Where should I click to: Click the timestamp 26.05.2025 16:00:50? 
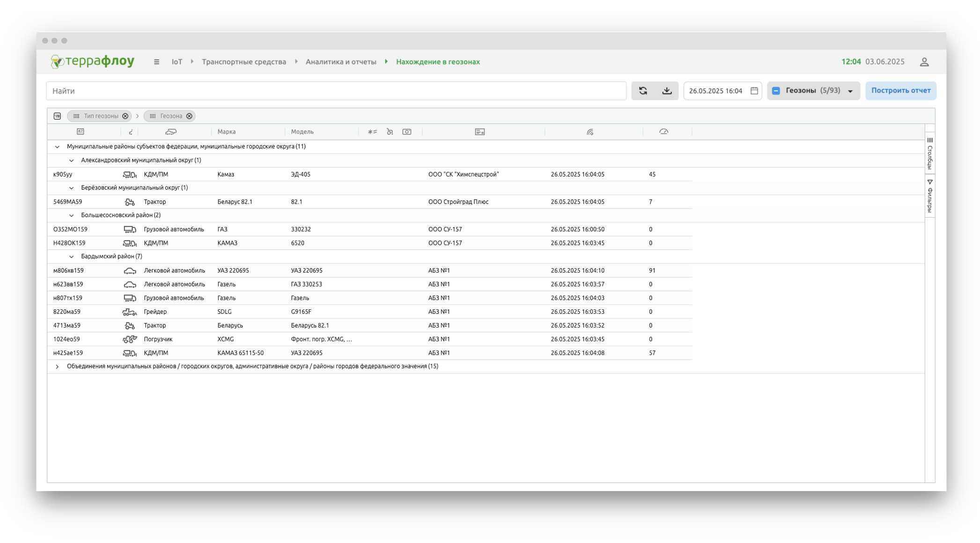[x=578, y=229]
